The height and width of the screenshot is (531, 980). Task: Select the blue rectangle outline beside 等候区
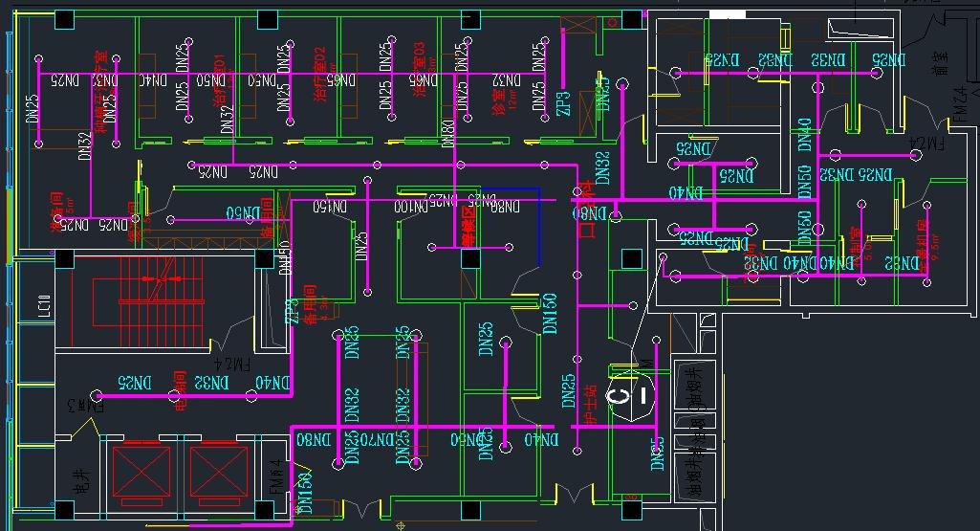pyautogui.click(x=512, y=226)
